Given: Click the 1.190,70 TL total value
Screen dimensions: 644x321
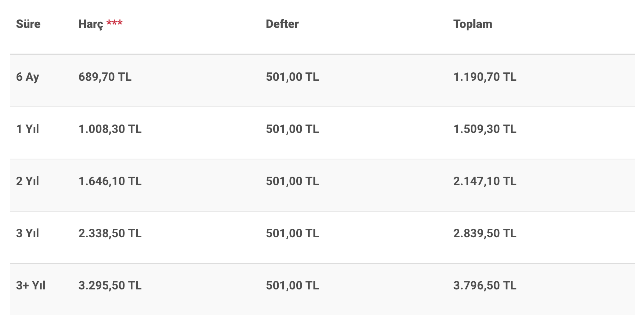Looking at the screenshot, I should click(485, 77).
